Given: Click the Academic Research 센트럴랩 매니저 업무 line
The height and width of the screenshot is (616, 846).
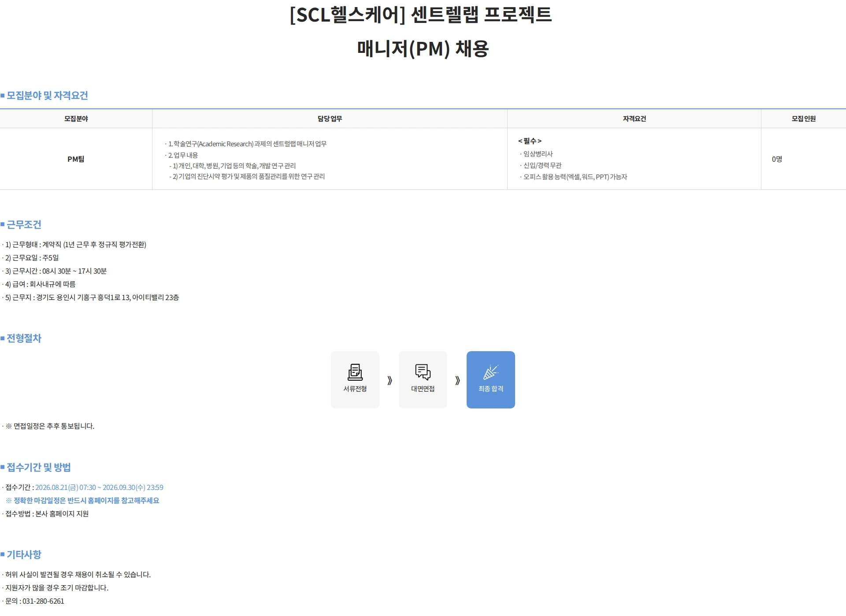Looking at the screenshot, I should click(x=246, y=144).
